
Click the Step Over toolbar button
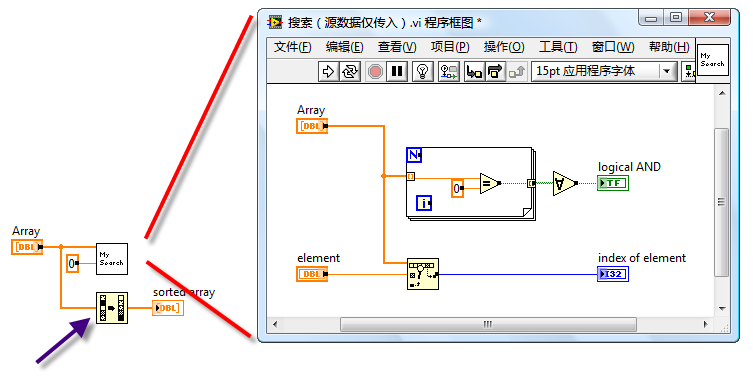495,72
